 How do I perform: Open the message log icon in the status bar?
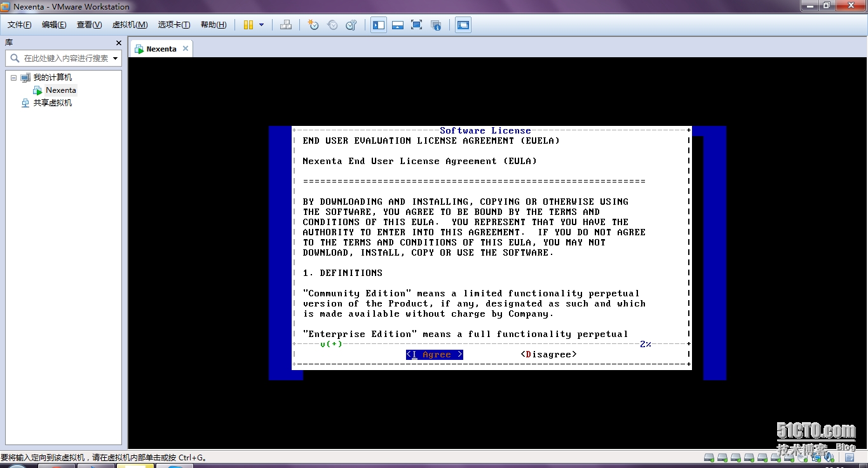click(x=849, y=457)
